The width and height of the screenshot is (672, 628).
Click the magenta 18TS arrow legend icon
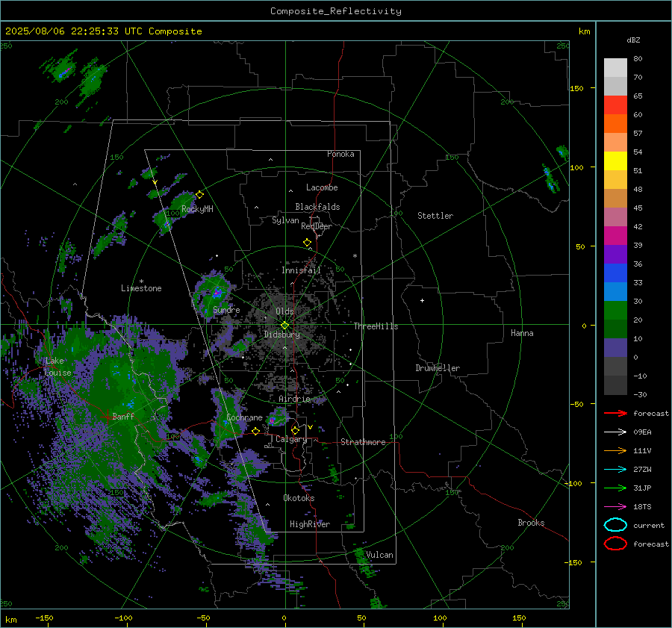pos(615,507)
